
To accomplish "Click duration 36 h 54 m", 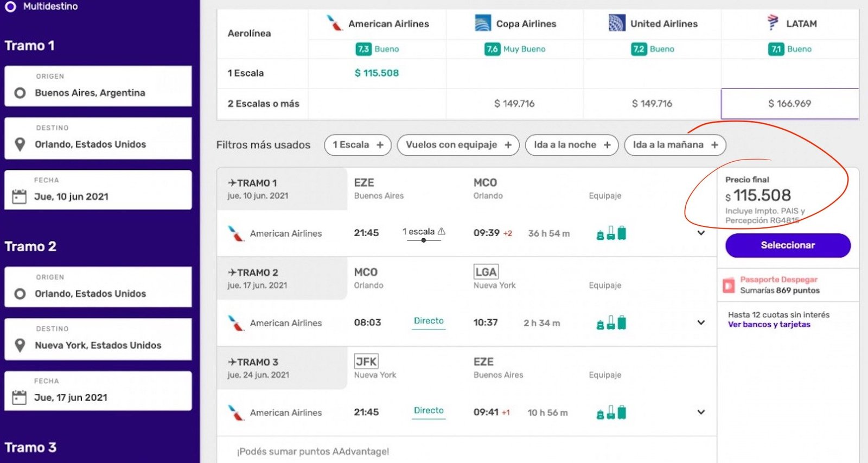I will click(549, 233).
